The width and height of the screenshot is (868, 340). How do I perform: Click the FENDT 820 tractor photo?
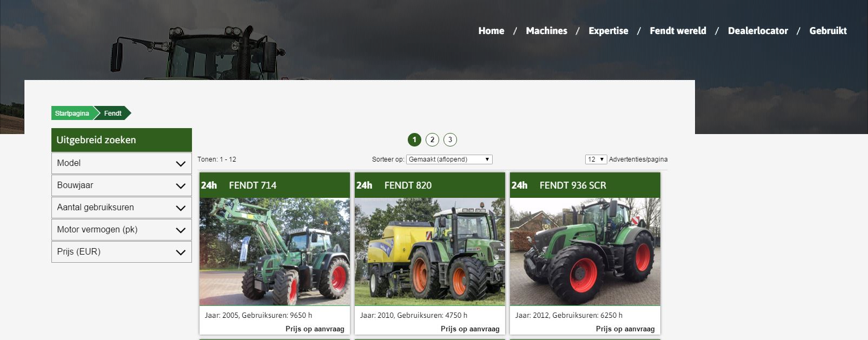[430, 252]
